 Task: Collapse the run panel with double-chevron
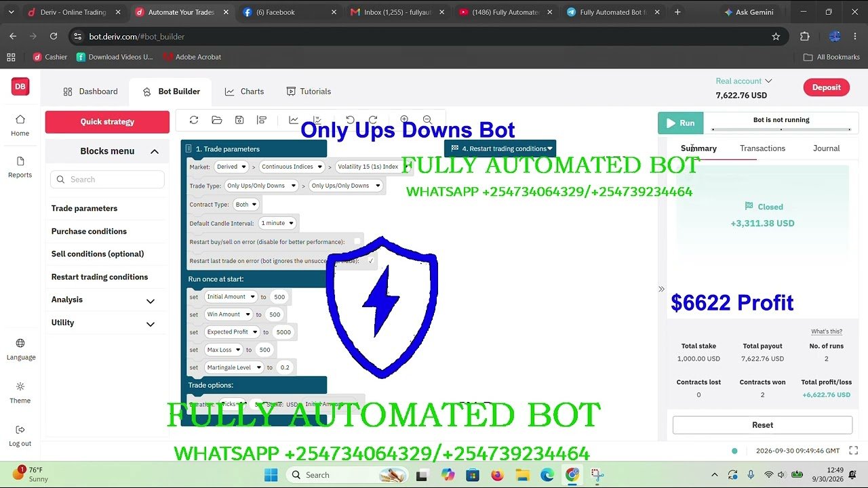tap(661, 289)
